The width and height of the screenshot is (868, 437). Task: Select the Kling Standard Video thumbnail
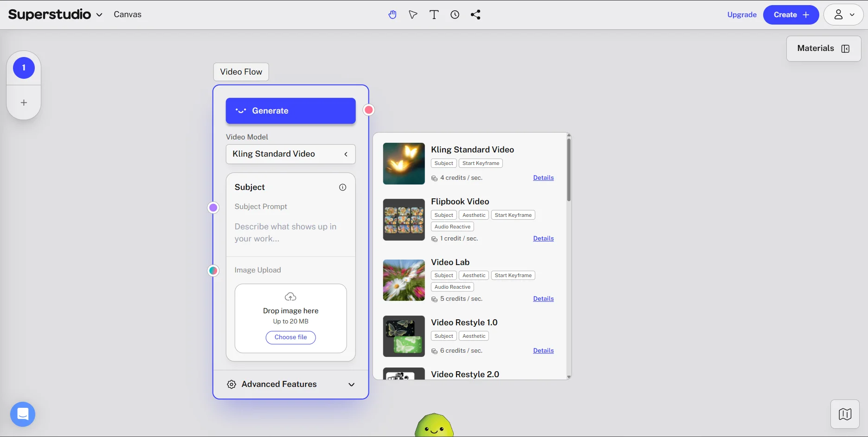pos(404,164)
